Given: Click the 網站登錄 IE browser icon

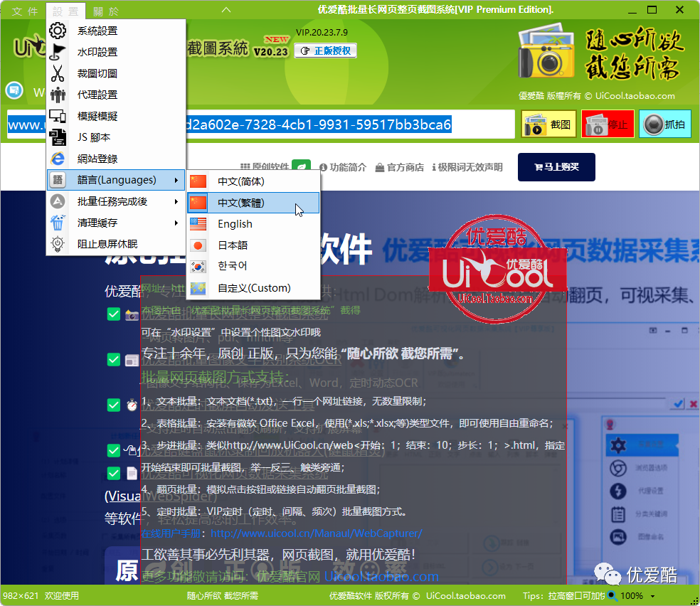Looking at the screenshot, I should pyautogui.click(x=58, y=159).
